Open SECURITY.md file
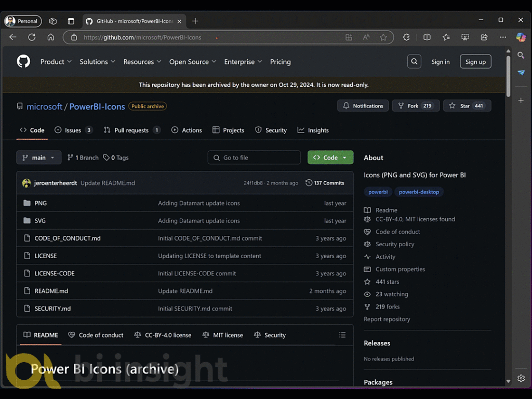This screenshot has height=399, width=532. tap(52, 309)
